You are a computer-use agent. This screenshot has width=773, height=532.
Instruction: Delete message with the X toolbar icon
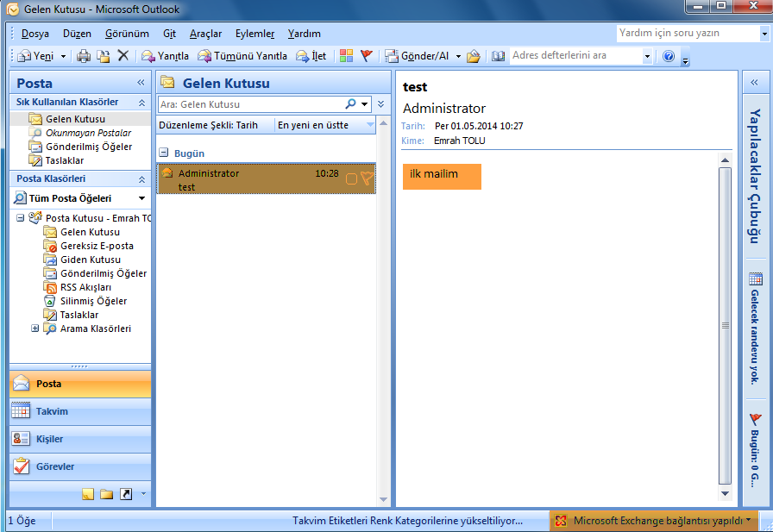123,56
